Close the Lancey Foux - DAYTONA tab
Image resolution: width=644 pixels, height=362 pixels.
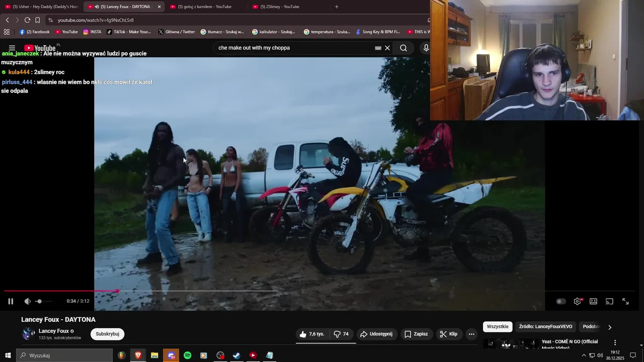pos(159,7)
